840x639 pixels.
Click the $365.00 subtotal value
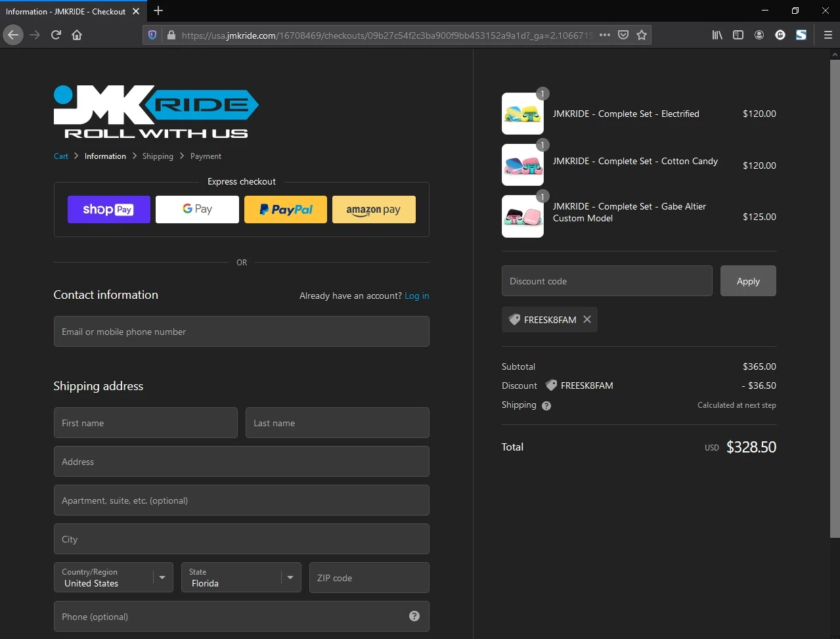pyautogui.click(x=759, y=366)
